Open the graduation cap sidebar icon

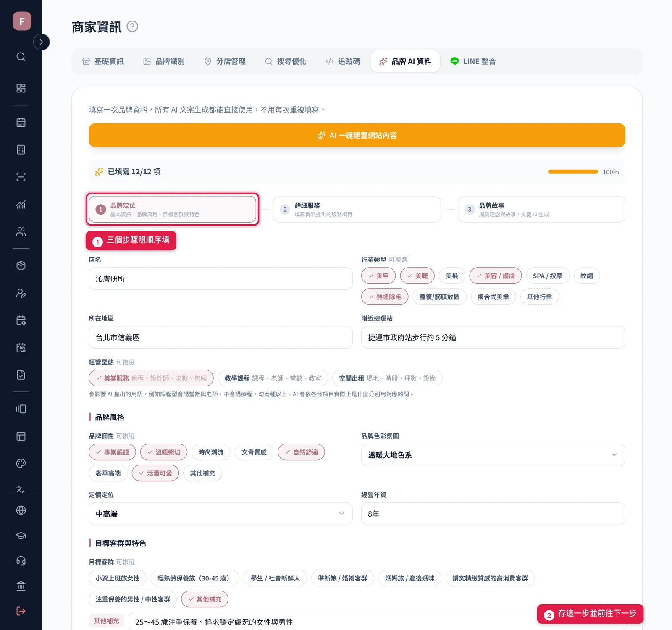click(21, 535)
